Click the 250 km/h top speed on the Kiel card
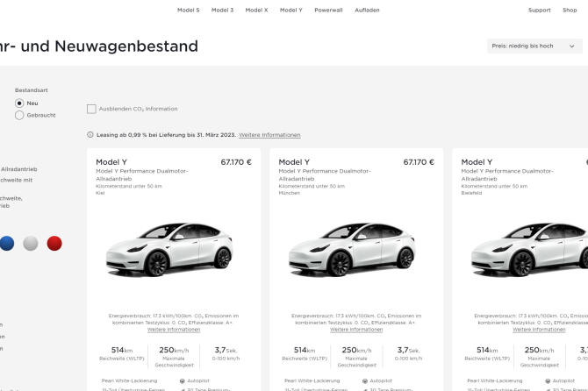 point(174,350)
